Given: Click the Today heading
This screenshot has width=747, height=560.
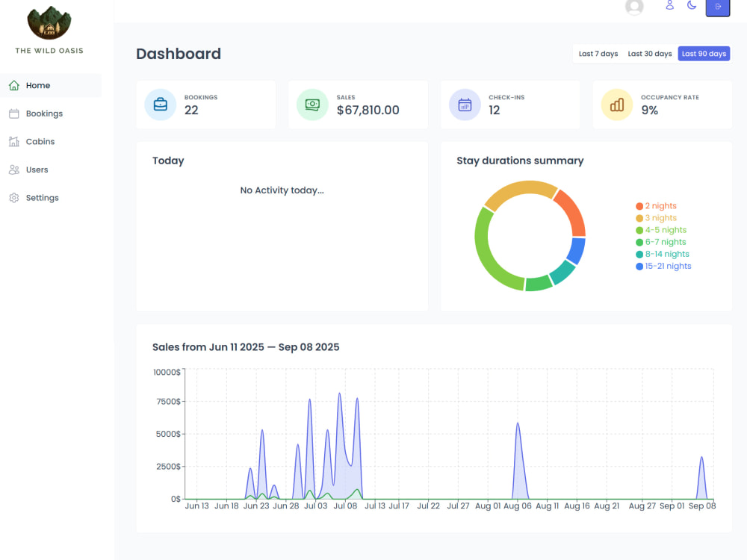Looking at the screenshot, I should (168, 161).
